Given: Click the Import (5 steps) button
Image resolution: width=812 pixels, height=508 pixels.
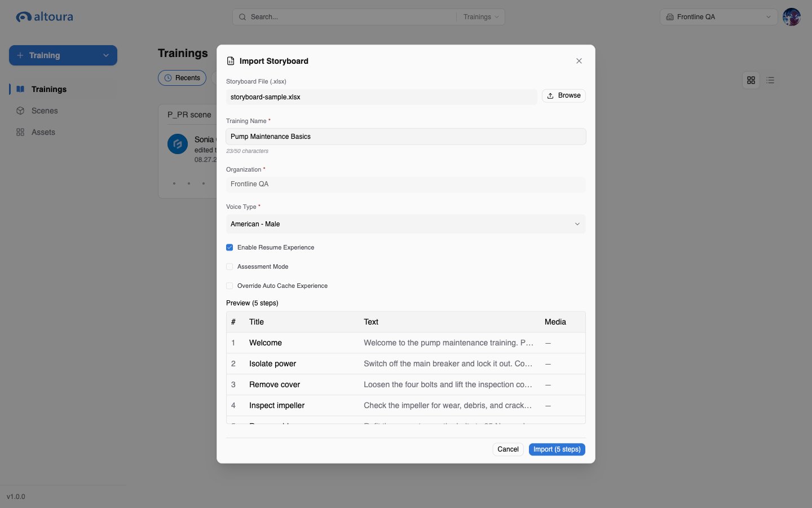Looking at the screenshot, I should coord(557,449).
